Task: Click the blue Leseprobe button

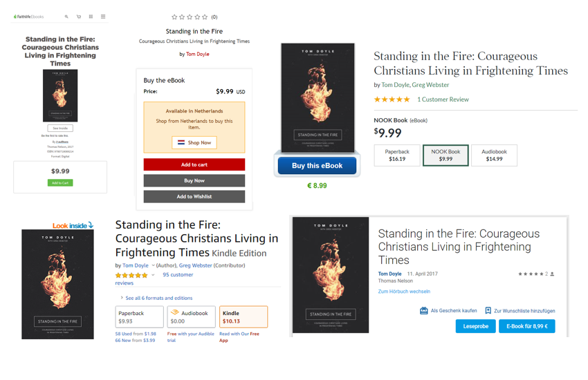Action: pos(475,326)
